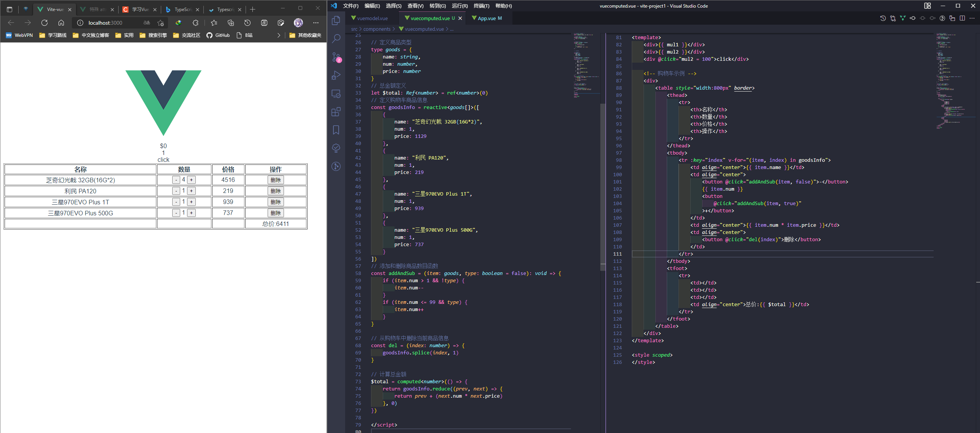Viewport: 980px width, 433px height.
Task: Open Extensions view in VS Code
Action: (336, 112)
